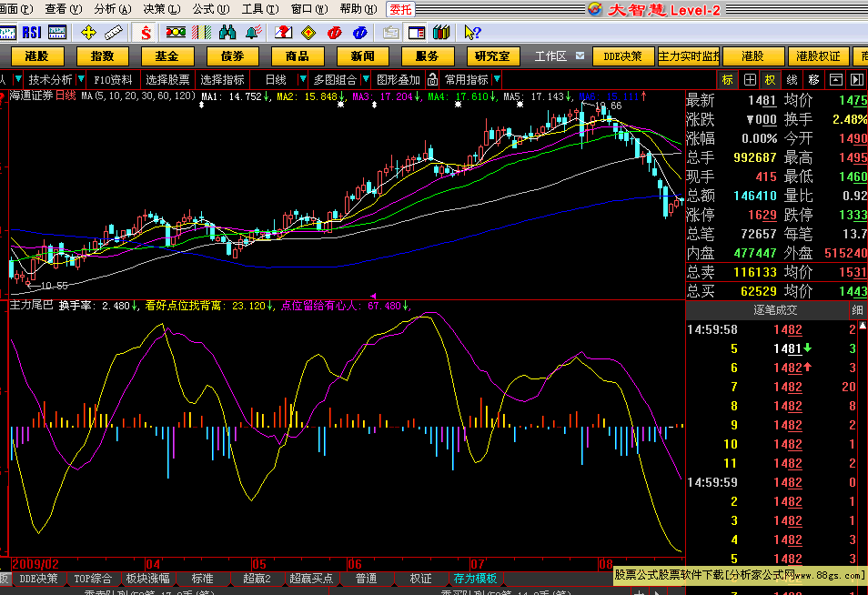Click the context help cursor icon

(x=472, y=33)
